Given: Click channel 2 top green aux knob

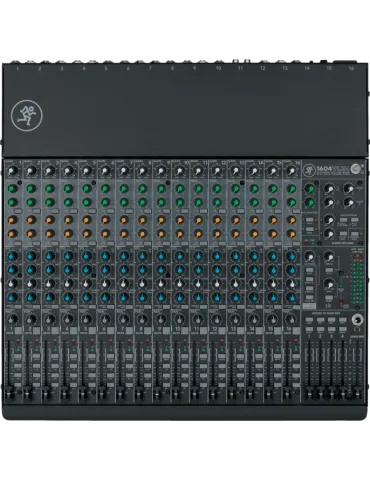Looking at the screenshot, I should pyautogui.click(x=31, y=189).
